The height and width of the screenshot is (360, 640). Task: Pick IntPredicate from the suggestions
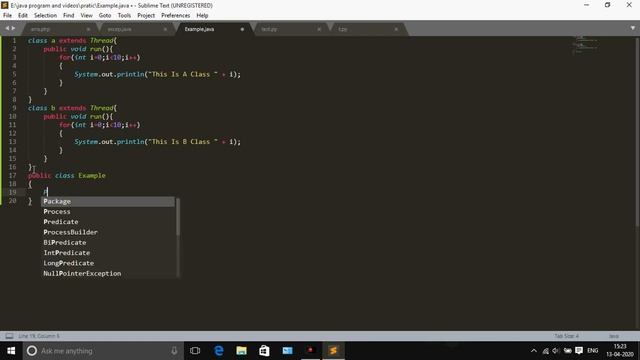(108, 253)
